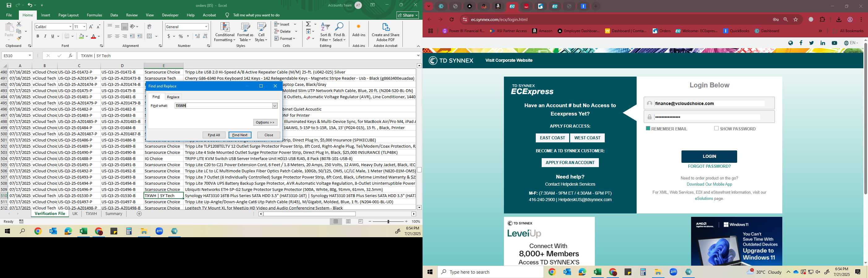
Task: Click the email input field
Action: tap(709, 103)
